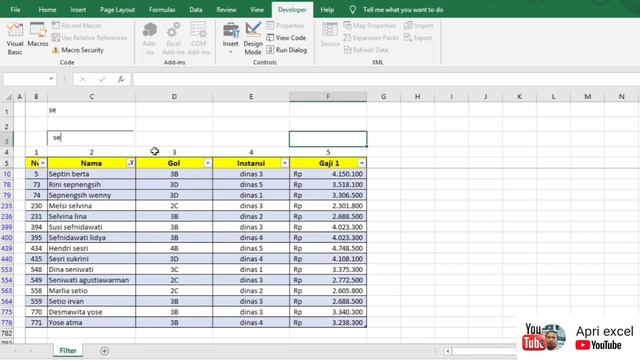The width and height of the screenshot is (640, 360).
Task: Click Record Macro
Action: click(76, 25)
